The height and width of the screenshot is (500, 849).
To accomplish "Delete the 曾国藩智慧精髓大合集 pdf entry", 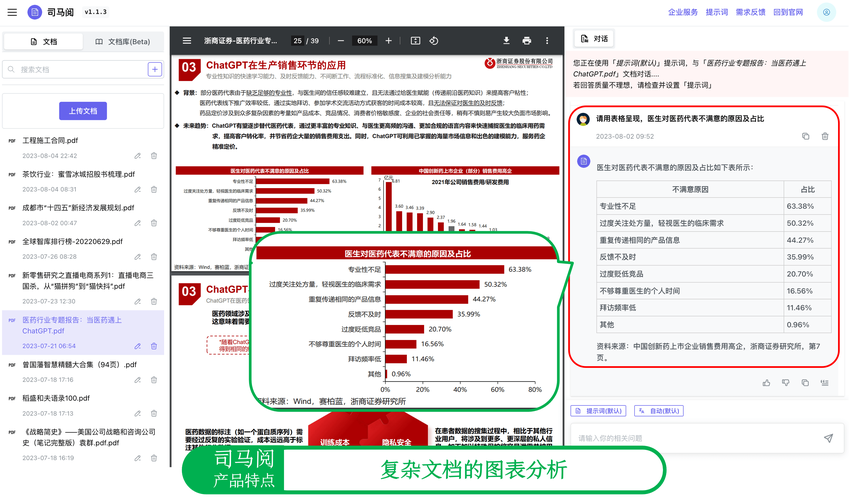I will pos(154,380).
